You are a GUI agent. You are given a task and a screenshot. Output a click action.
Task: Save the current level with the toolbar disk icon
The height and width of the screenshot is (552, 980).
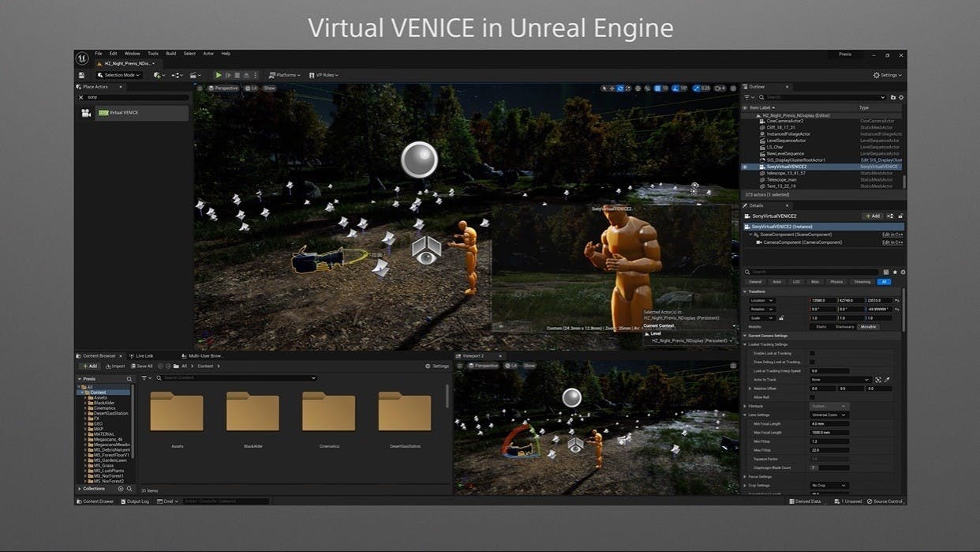pos(81,75)
